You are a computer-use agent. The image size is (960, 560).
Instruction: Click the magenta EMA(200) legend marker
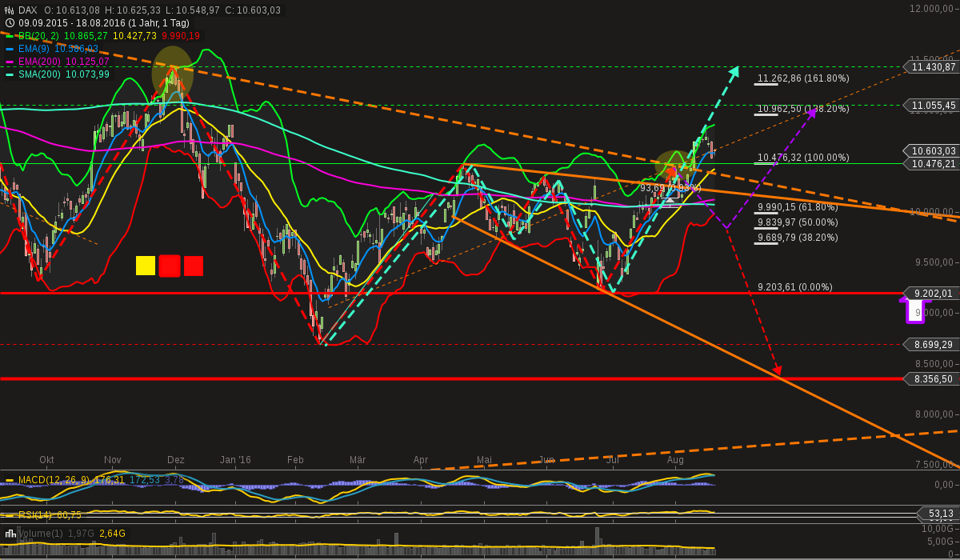[10, 62]
